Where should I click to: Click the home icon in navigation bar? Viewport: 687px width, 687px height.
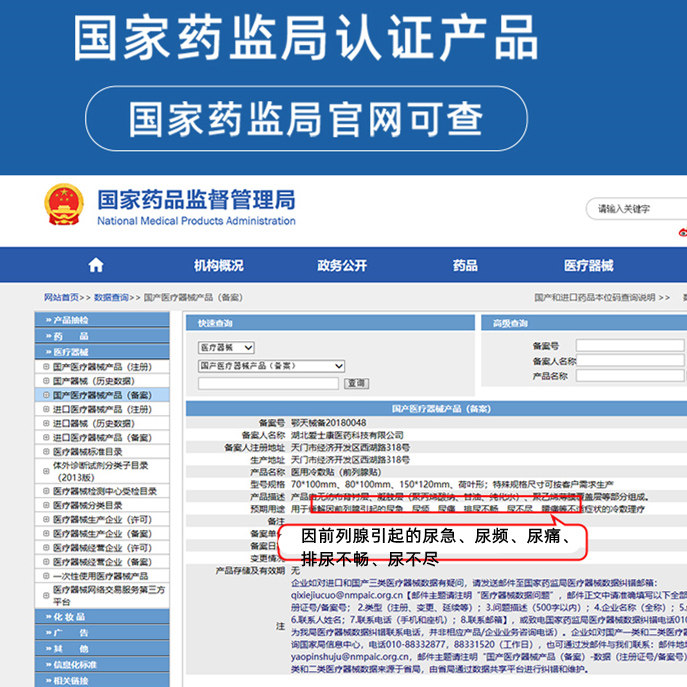coord(96,265)
